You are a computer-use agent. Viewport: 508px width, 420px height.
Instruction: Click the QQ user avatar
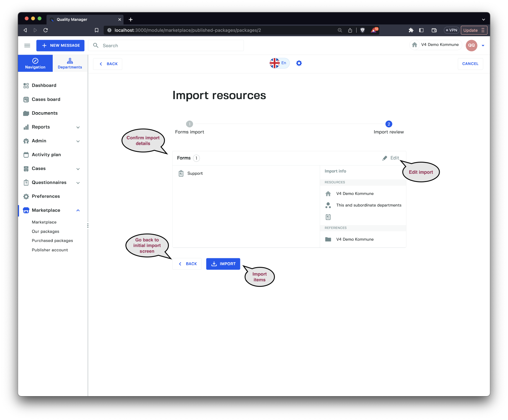(x=471, y=45)
